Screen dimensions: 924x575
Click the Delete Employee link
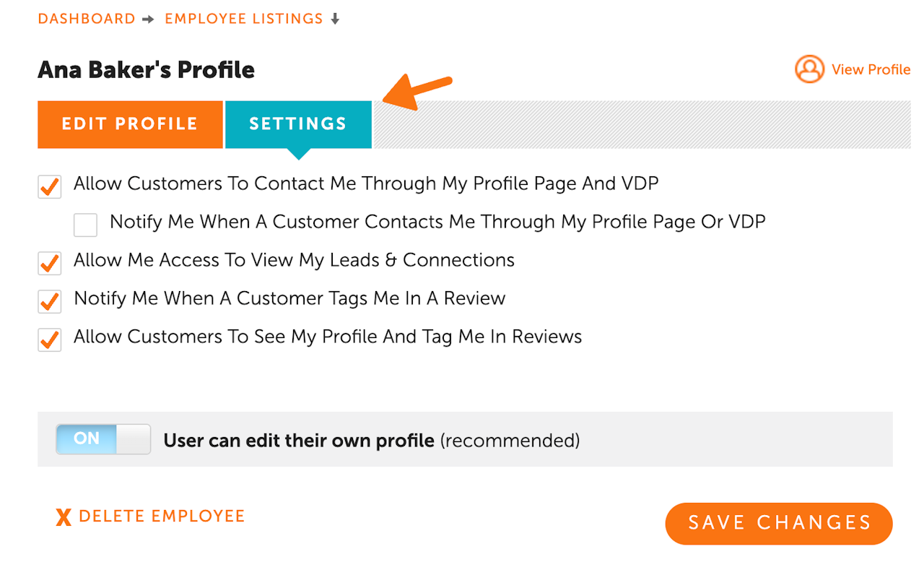pos(162,516)
